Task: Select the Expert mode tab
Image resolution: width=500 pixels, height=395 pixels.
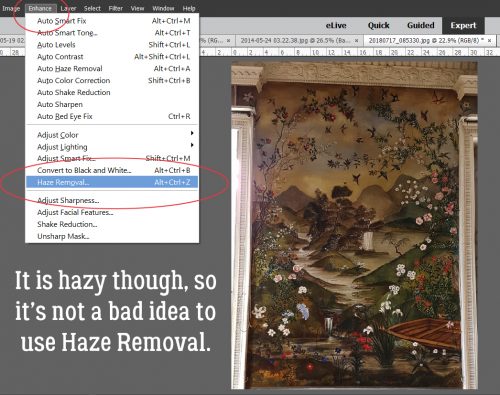Action: click(x=463, y=26)
